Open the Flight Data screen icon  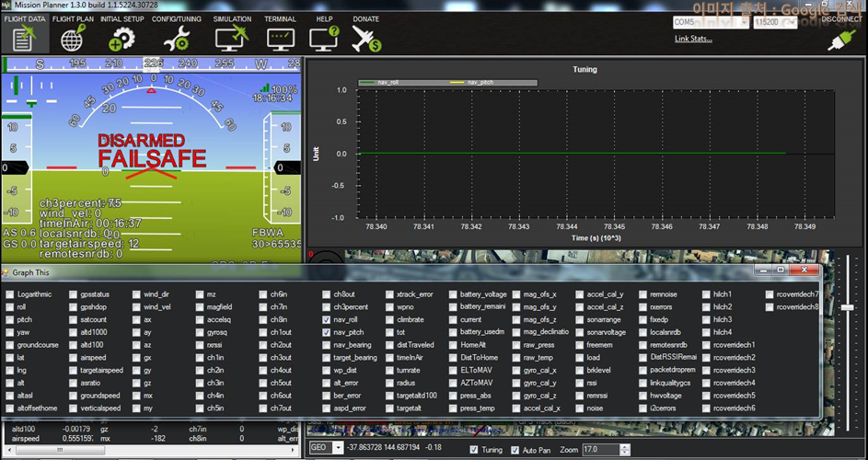tap(24, 40)
